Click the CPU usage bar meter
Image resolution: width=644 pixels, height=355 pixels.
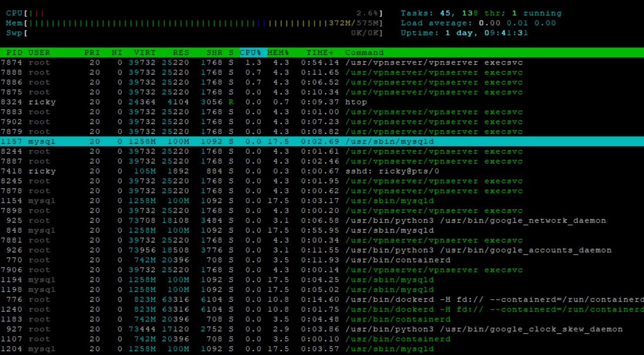point(195,13)
